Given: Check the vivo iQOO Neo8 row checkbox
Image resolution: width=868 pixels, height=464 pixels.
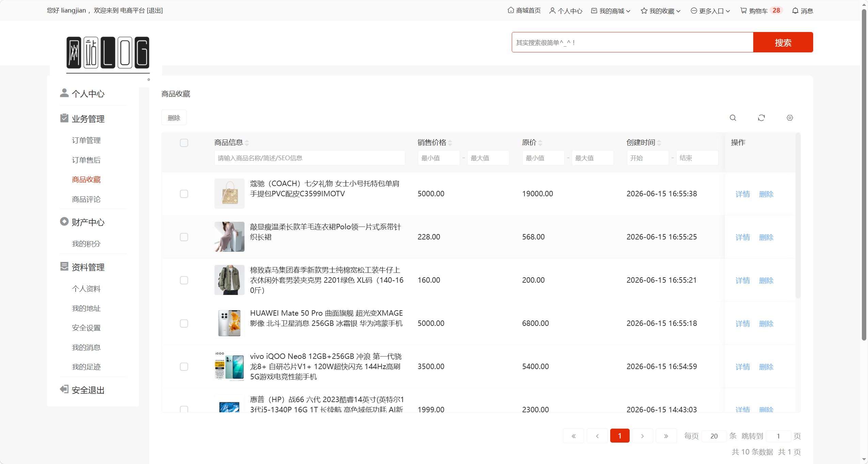Looking at the screenshot, I should tap(184, 367).
